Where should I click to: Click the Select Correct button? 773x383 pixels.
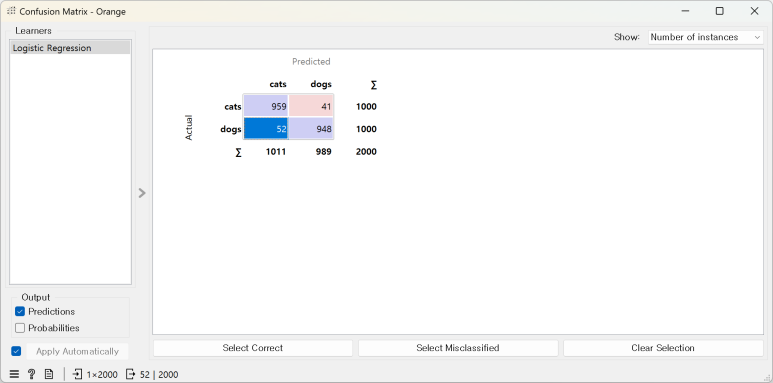click(253, 348)
